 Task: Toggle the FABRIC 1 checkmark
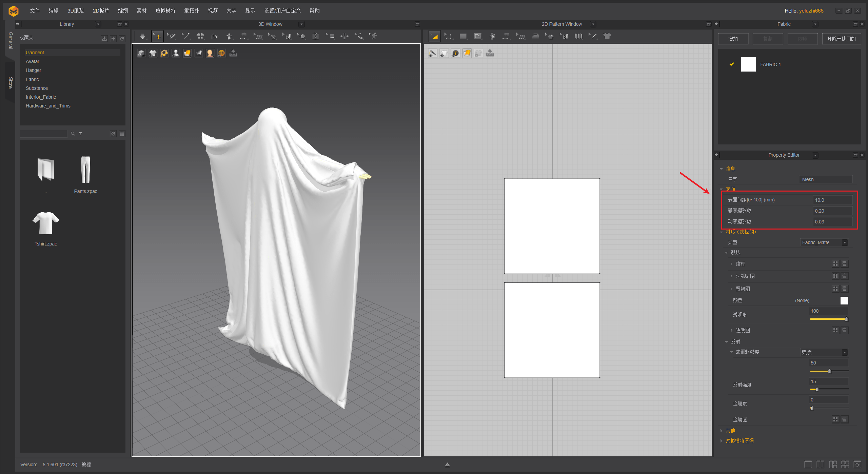[x=732, y=64]
